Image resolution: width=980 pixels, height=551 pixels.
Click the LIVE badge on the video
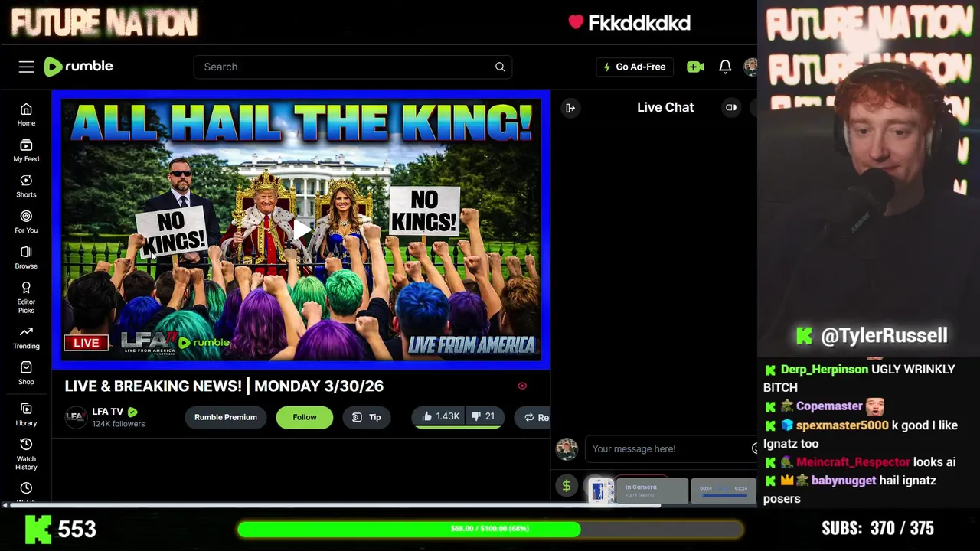[x=86, y=343]
